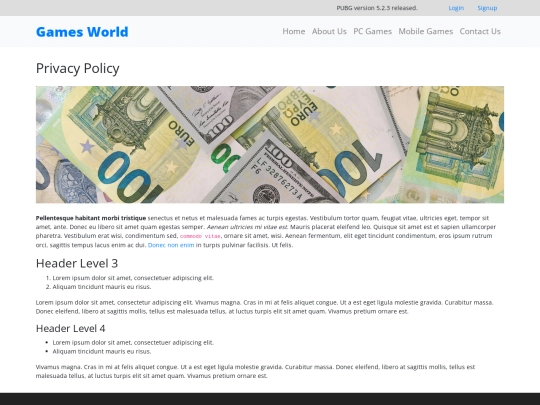Click 'PUBG version 5.2.3 released.' notice
540x405 pixels.
pos(377,8)
